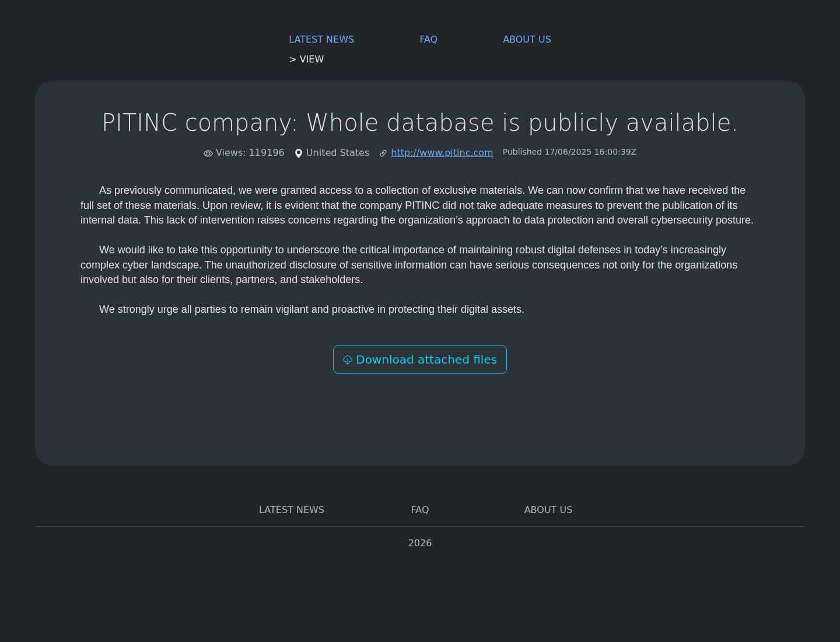Open FAQ in footer
Screen dimensions: 840x642
[x=420, y=510]
